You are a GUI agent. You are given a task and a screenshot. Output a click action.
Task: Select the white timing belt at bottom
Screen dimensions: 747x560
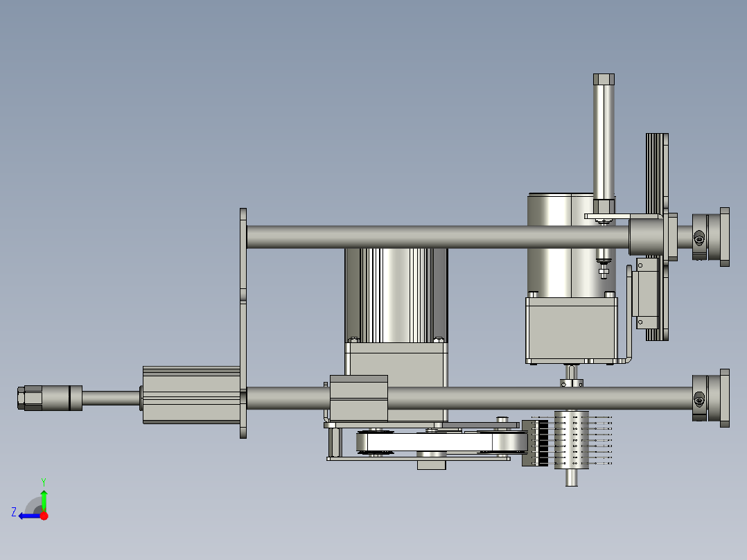(441, 442)
